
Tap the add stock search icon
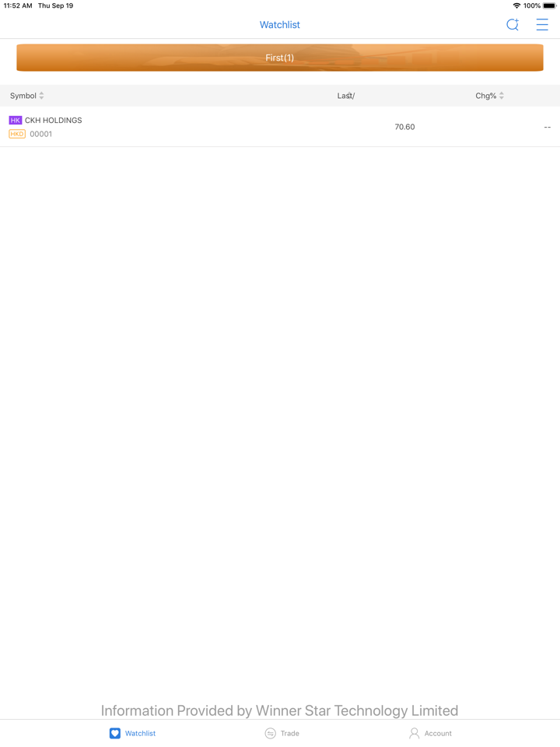(513, 25)
